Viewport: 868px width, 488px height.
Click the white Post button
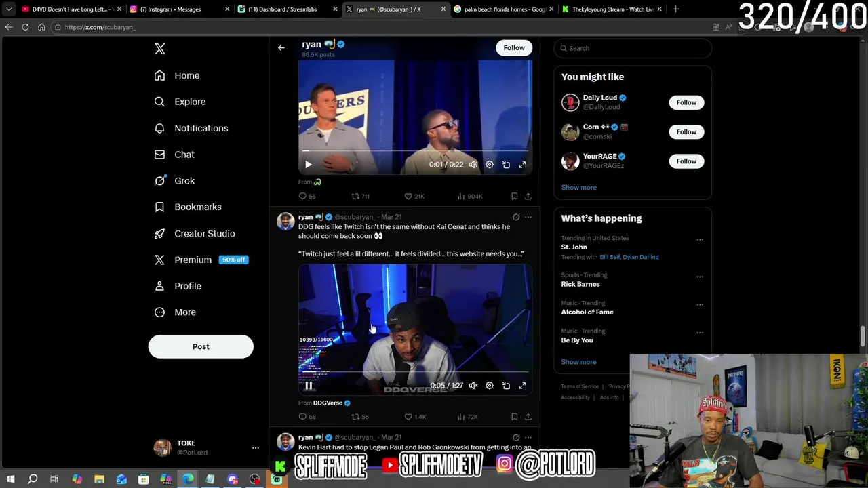(201, 346)
